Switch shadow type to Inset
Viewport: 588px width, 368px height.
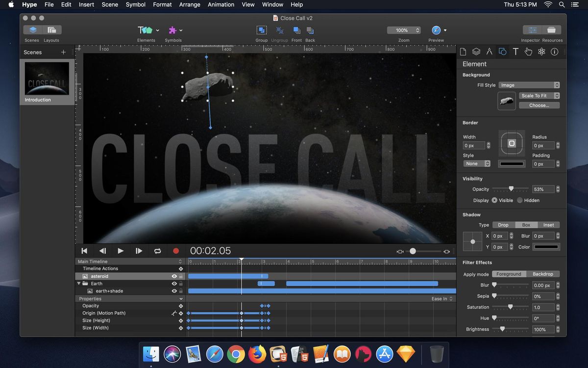tap(549, 225)
